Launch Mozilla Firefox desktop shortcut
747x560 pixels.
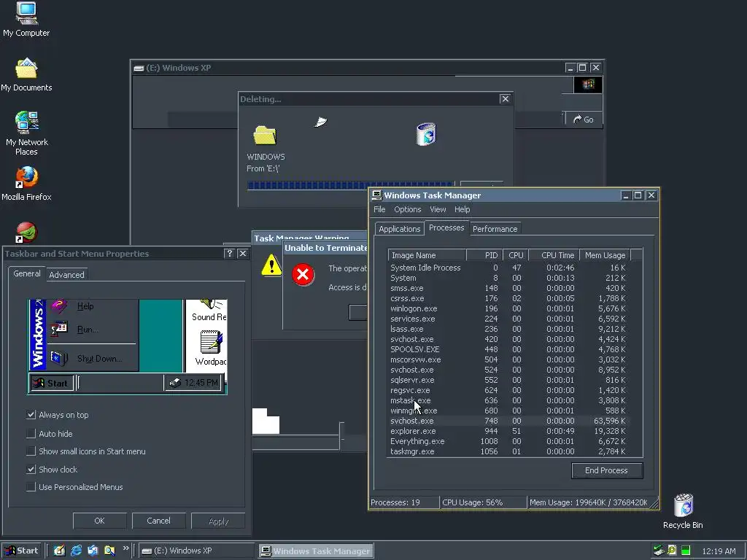click(x=26, y=183)
